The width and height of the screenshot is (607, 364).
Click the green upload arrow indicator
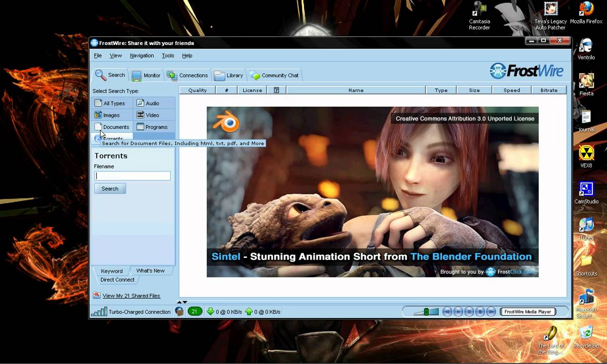249,311
